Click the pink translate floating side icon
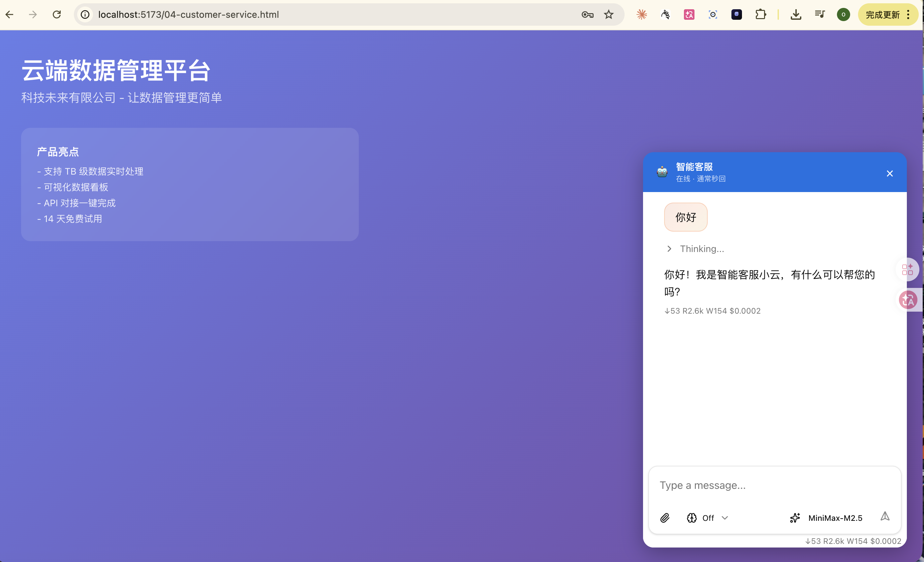Image resolution: width=924 pixels, height=562 pixels. (x=908, y=300)
